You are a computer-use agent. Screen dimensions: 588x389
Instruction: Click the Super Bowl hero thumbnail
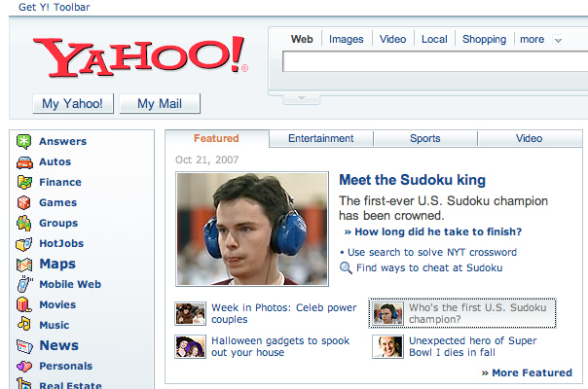(x=387, y=346)
